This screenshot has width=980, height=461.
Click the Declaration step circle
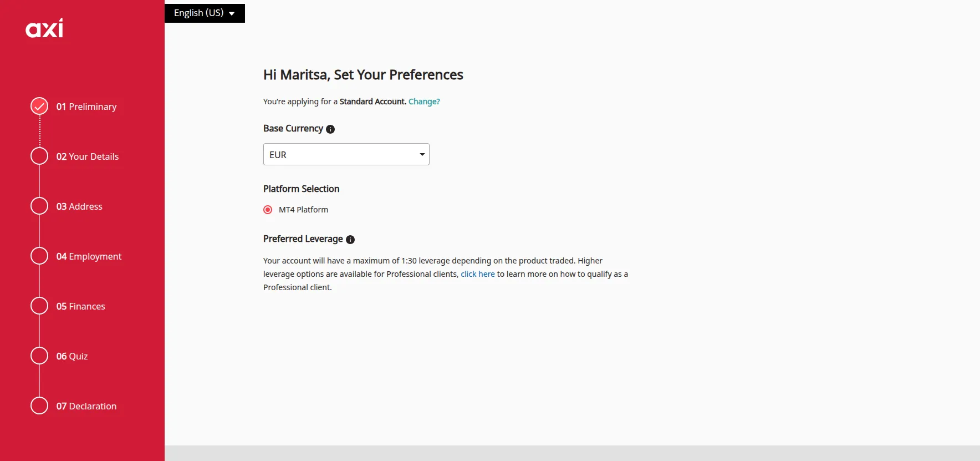coord(39,406)
